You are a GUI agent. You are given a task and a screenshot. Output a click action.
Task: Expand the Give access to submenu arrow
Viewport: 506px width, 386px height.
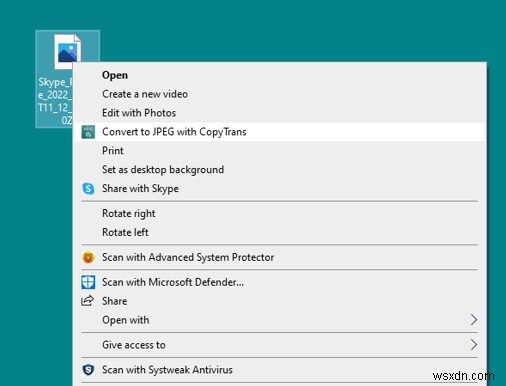(x=474, y=345)
